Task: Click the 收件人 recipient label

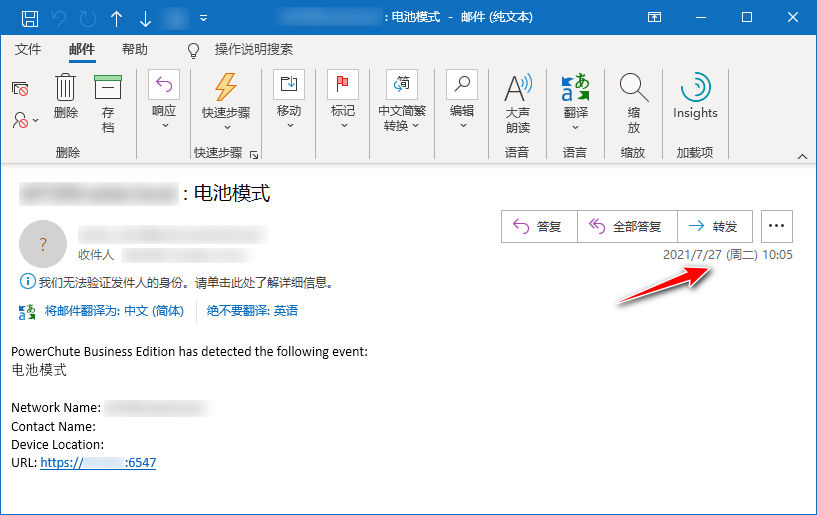Action: click(96, 254)
